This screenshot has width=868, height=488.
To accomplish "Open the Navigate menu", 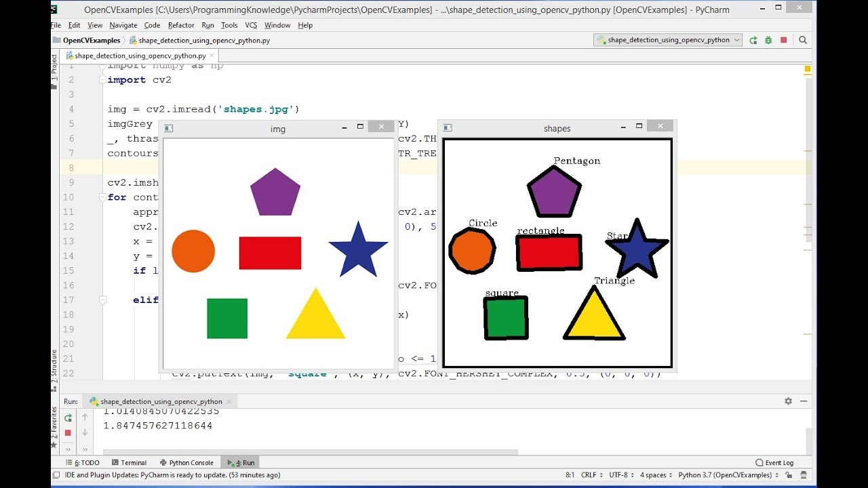I will 123,25.
